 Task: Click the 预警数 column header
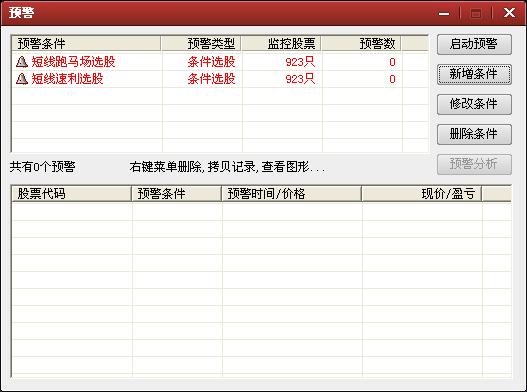click(x=361, y=43)
